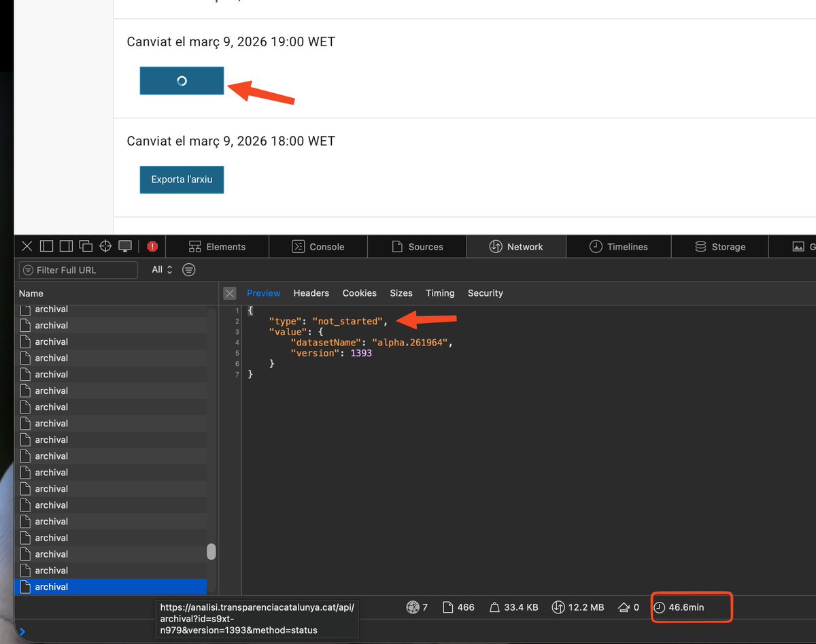This screenshot has height=644, width=816.
Task: Click the loading spinner button under 19:00 WET
Action: pos(182,80)
